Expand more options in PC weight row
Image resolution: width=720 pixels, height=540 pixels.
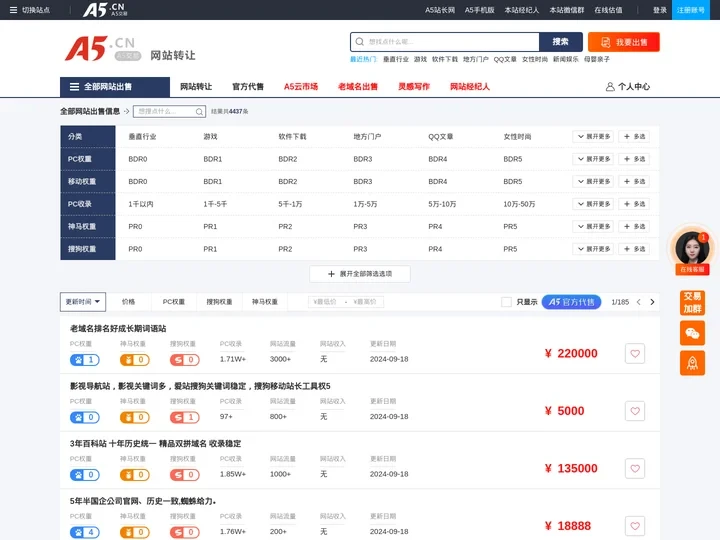[x=593, y=159]
